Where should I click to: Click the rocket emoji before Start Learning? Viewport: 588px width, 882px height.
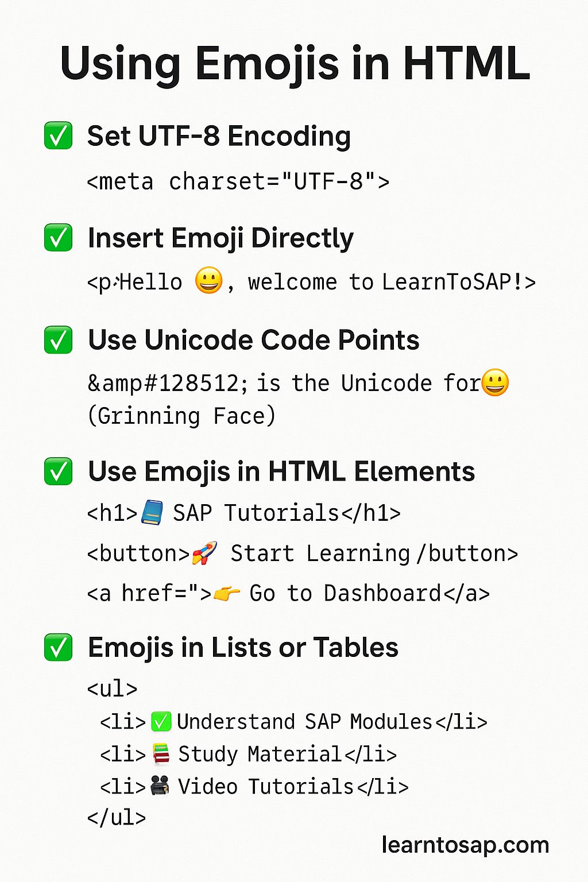click(204, 552)
